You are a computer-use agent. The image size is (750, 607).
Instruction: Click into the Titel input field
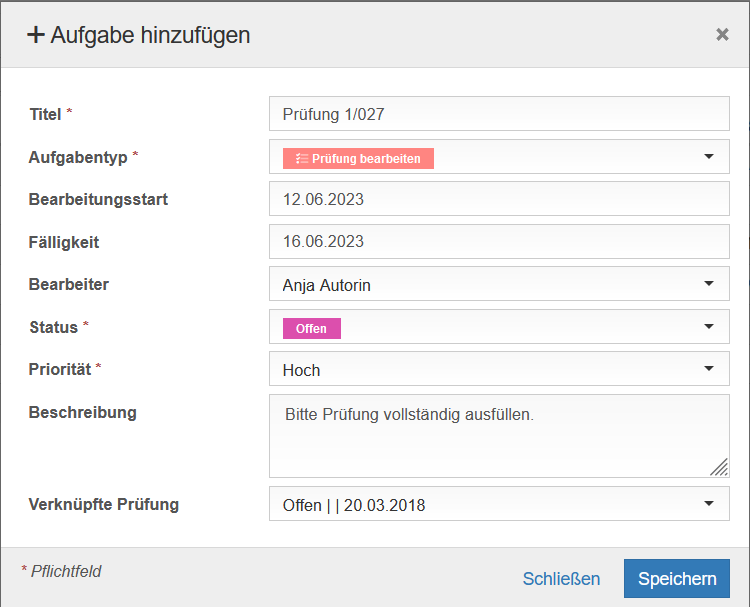coord(499,114)
